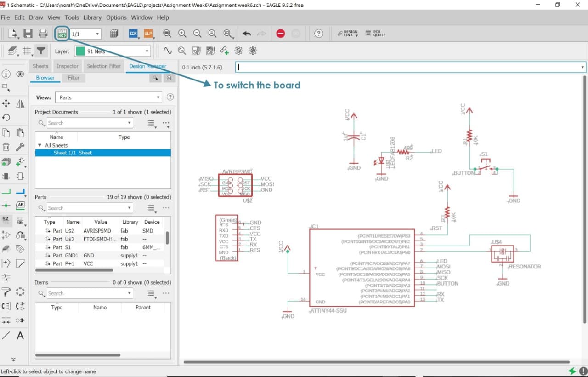Click the Parts list vertical scrollbar

pos(167,238)
